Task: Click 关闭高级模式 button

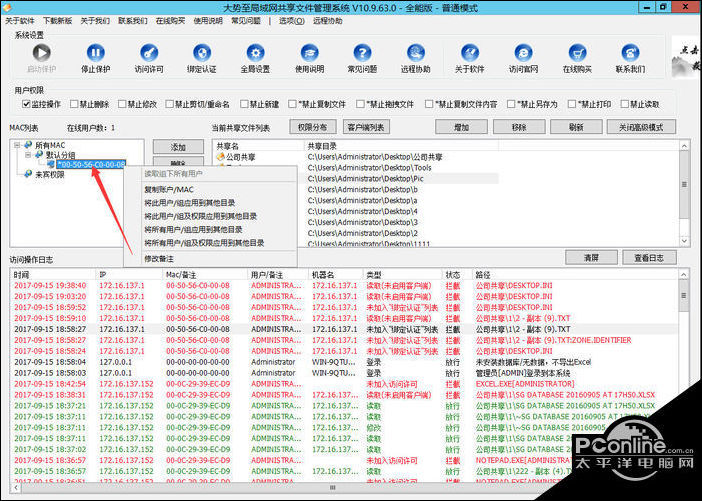Action: pos(641,127)
